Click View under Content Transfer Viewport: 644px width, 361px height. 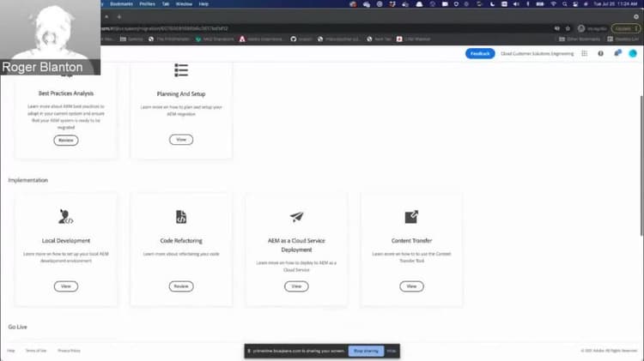click(x=411, y=286)
